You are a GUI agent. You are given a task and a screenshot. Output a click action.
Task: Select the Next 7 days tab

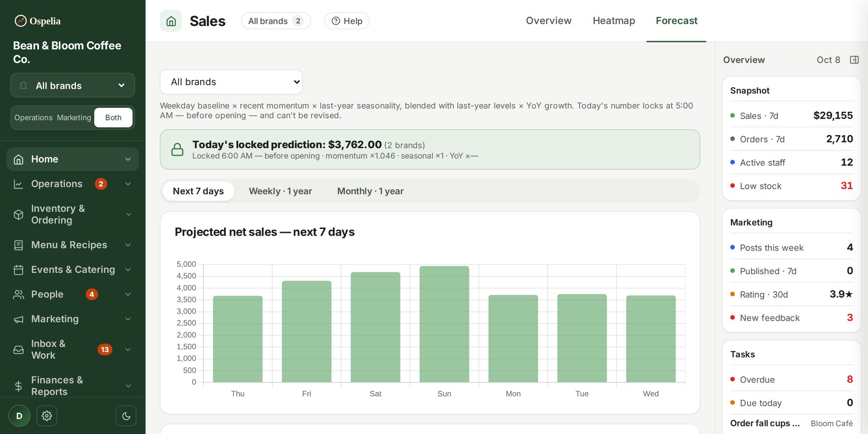pyautogui.click(x=198, y=191)
